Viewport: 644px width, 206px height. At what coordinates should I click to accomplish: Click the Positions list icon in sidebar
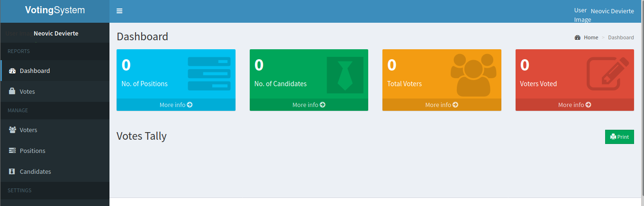click(12, 151)
